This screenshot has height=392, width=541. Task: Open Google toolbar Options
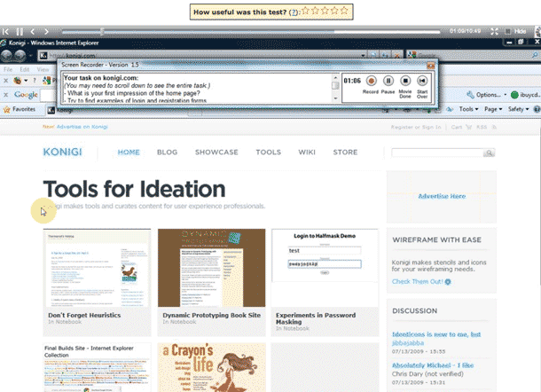pos(487,95)
